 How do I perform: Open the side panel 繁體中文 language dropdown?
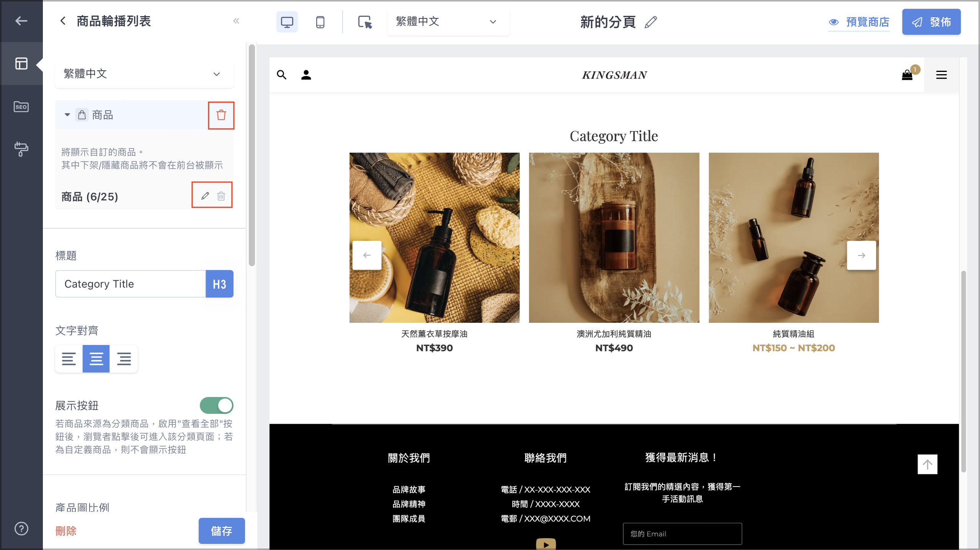[x=144, y=74]
